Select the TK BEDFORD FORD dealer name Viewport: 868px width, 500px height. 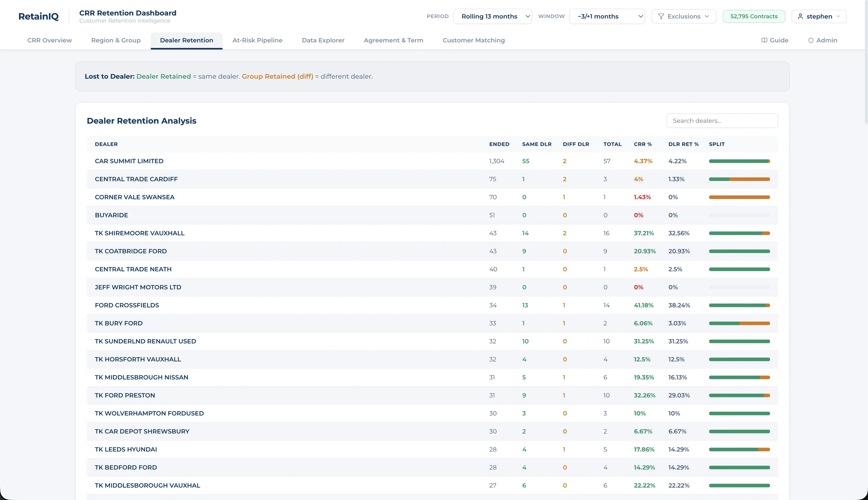pos(126,467)
